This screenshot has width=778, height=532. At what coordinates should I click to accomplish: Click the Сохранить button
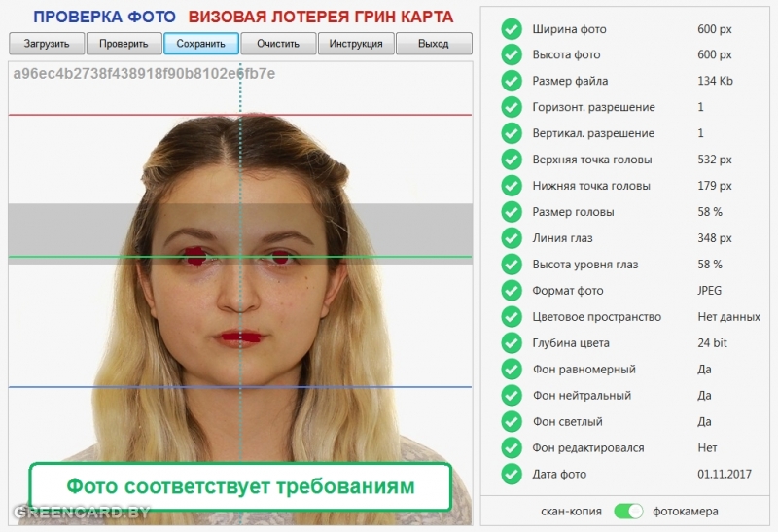(x=201, y=44)
